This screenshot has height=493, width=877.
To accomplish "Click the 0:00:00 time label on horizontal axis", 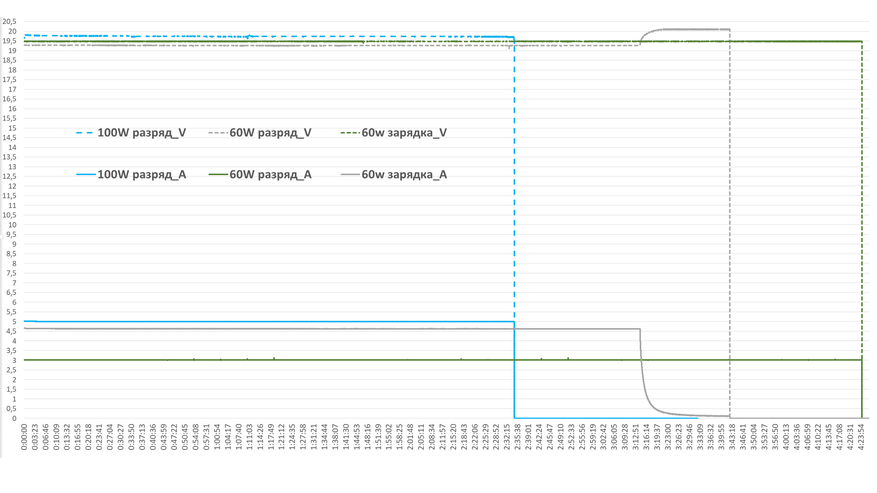I will pyautogui.click(x=25, y=436).
